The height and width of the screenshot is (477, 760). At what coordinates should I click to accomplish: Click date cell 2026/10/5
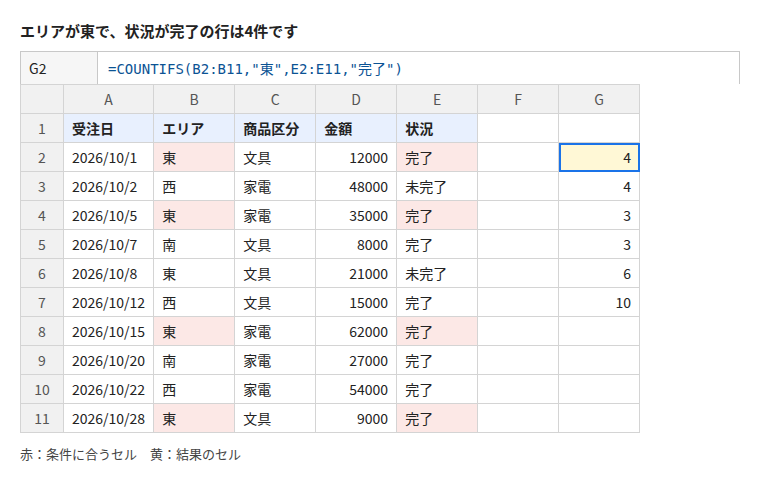pyautogui.click(x=109, y=216)
